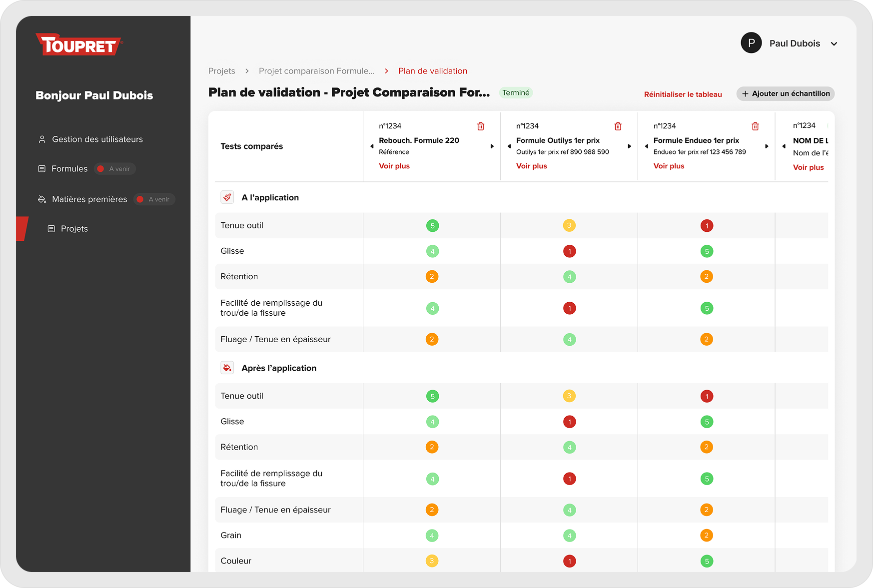873x588 pixels.
Task: Click Voir plus under Formule Outilys 1er prix
Action: (531, 166)
